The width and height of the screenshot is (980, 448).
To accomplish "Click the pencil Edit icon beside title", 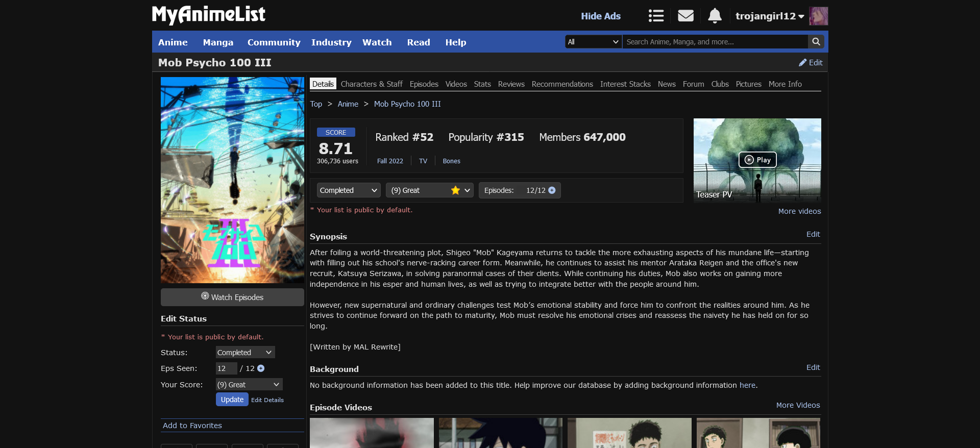I will pyautogui.click(x=811, y=62).
